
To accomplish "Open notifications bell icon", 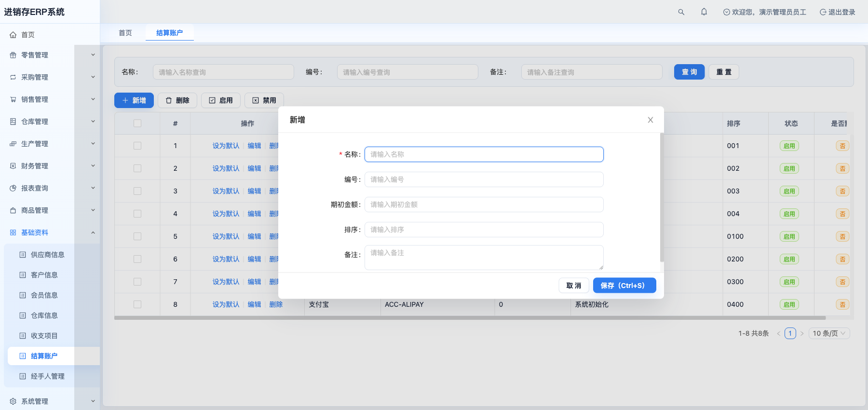I will click(x=704, y=12).
